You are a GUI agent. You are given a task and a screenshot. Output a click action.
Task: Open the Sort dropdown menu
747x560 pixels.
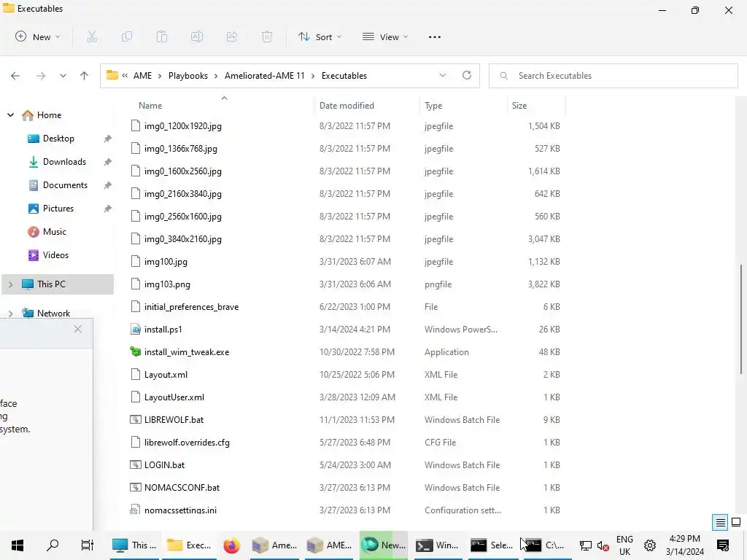(x=320, y=36)
